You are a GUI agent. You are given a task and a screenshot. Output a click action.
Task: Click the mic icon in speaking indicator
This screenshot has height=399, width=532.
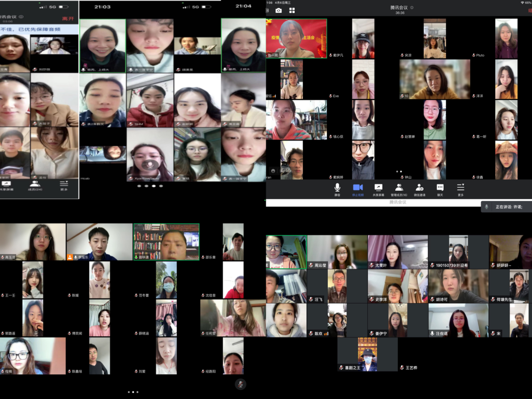(486, 207)
